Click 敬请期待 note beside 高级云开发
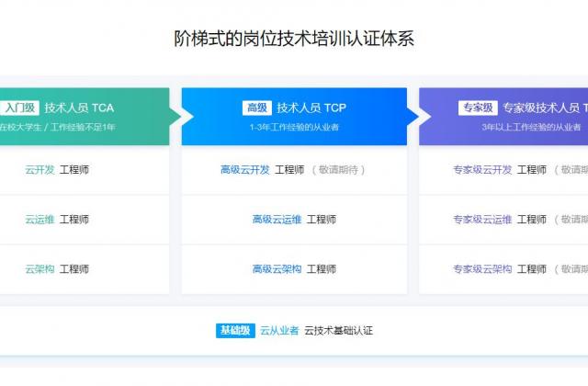Image resolution: width=588 pixels, height=386 pixels. [338, 170]
